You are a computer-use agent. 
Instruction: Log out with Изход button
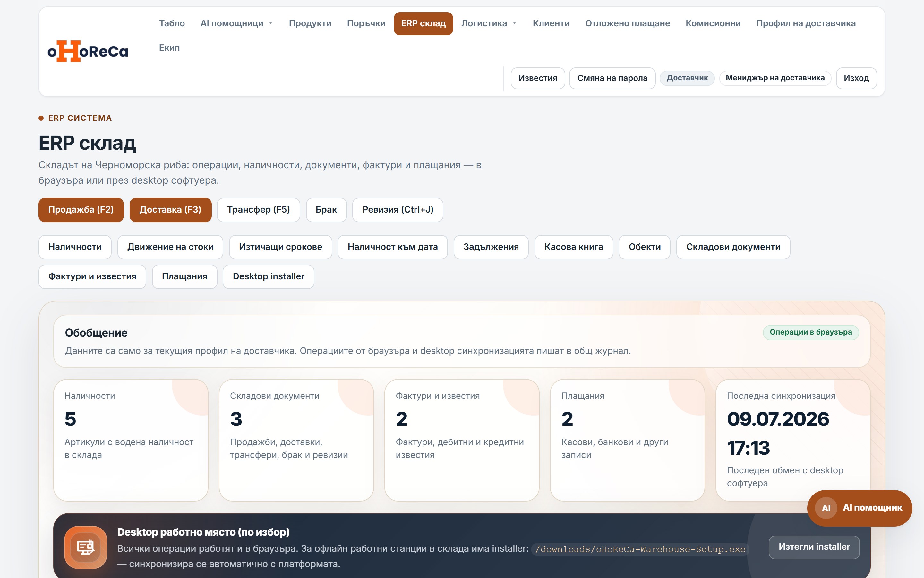[x=856, y=78]
